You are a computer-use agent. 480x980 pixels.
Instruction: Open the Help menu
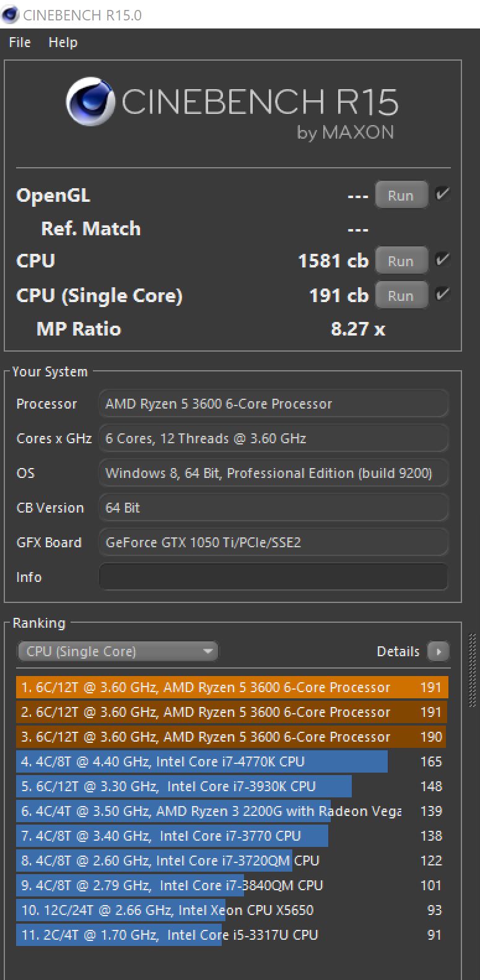coord(63,42)
